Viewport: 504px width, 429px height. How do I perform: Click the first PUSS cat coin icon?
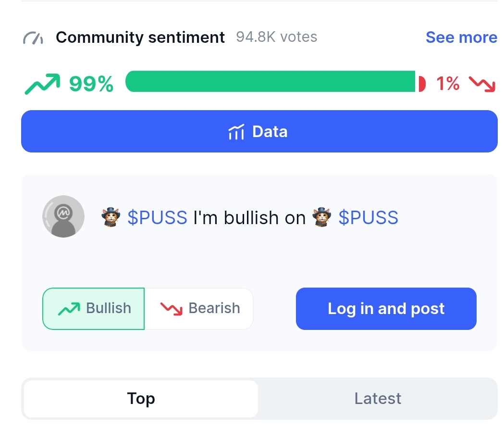click(x=111, y=217)
